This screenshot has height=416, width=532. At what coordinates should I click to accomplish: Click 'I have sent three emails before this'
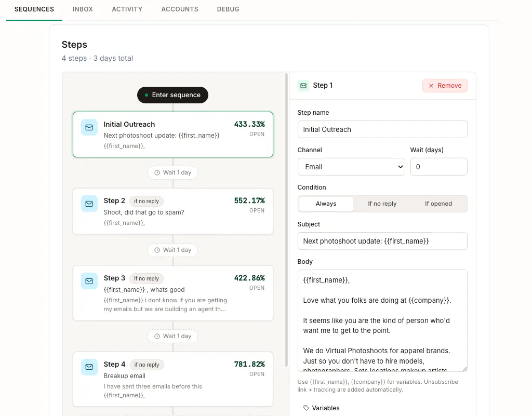click(153, 386)
